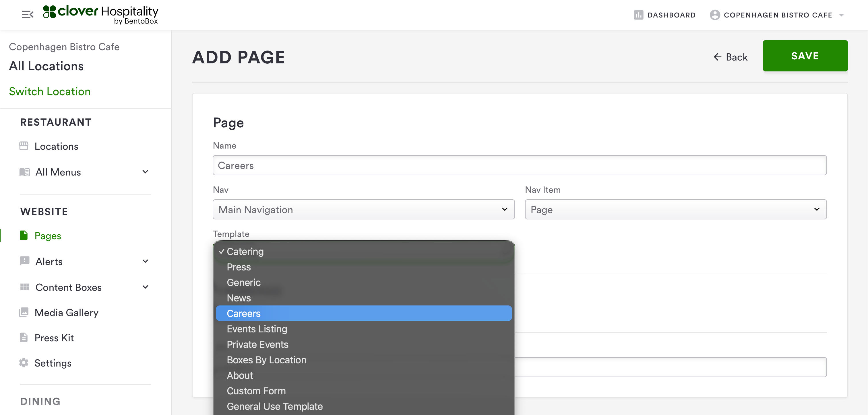Open the Nav Item Page dropdown
Screen dimensions: 868x415
click(675, 209)
